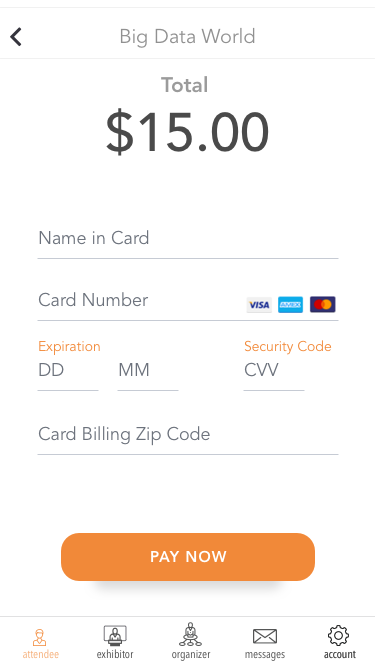Click the Big Data World title
This screenshot has width=375, height=667.
tap(187, 37)
